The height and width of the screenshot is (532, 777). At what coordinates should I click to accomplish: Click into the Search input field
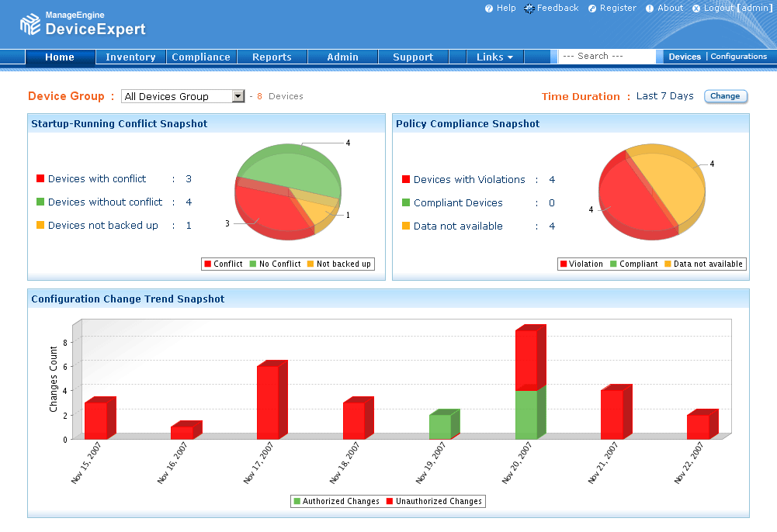pyautogui.click(x=607, y=56)
